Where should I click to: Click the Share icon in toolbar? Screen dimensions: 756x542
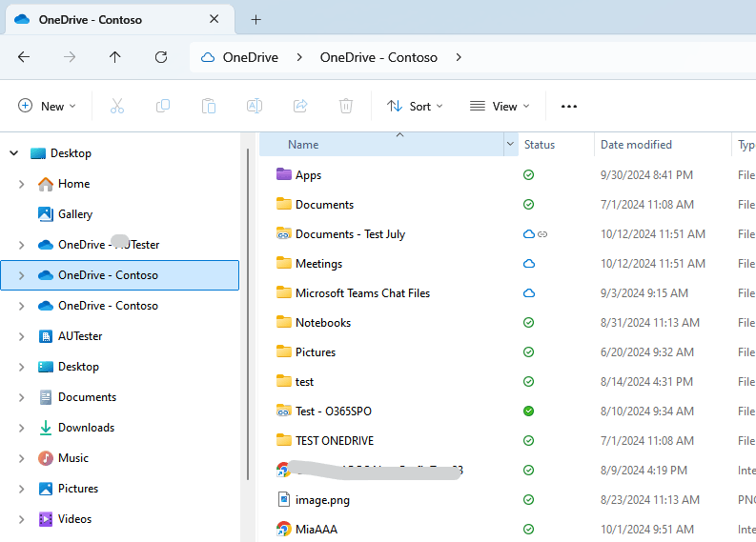[x=300, y=106]
